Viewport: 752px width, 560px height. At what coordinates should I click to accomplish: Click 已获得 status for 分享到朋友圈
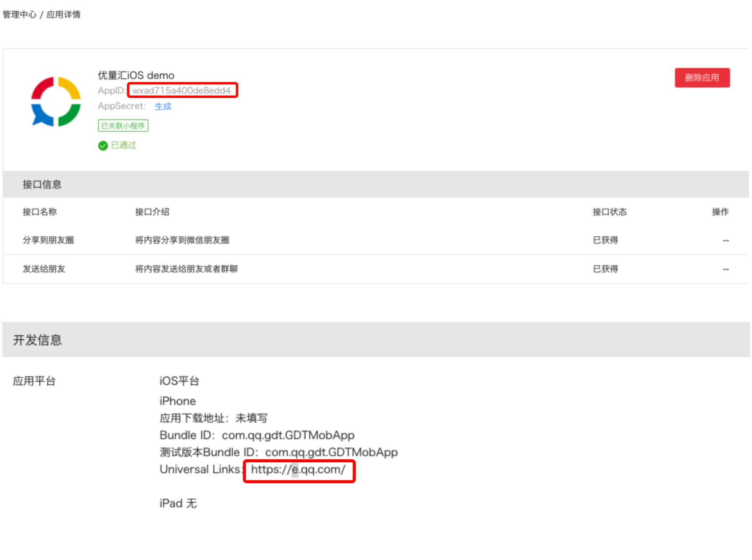[x=605, y=240]
